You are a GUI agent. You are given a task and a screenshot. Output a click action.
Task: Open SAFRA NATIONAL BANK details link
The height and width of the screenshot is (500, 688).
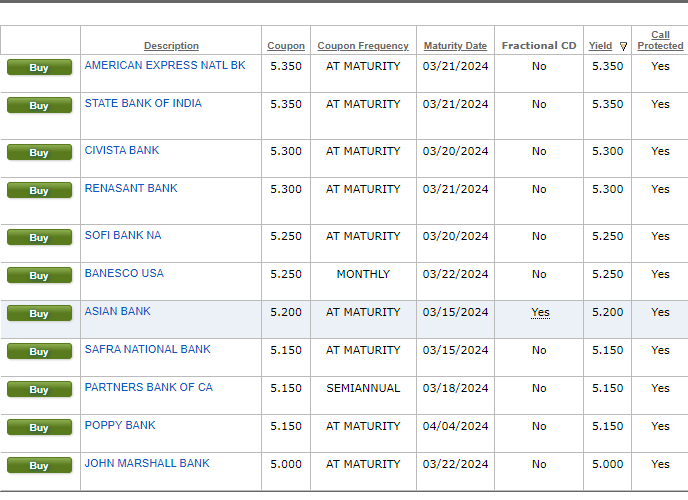(147, 350)
